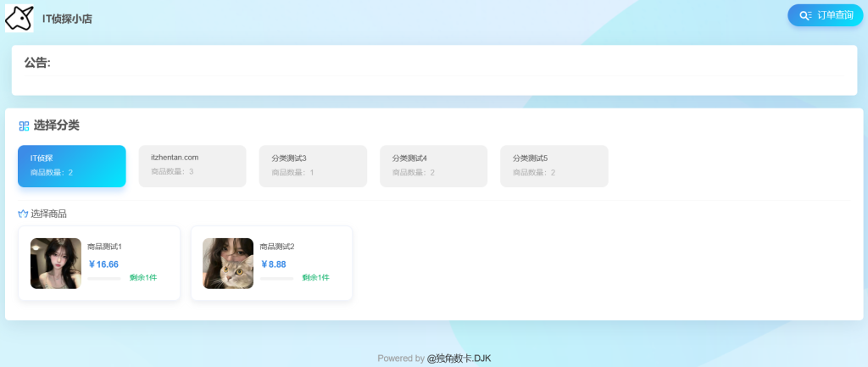This screenshot has width=868, height=367.
Task: Click the crown icon beside 选择商品
Action: pyautogui.click(x=23, y=214)
